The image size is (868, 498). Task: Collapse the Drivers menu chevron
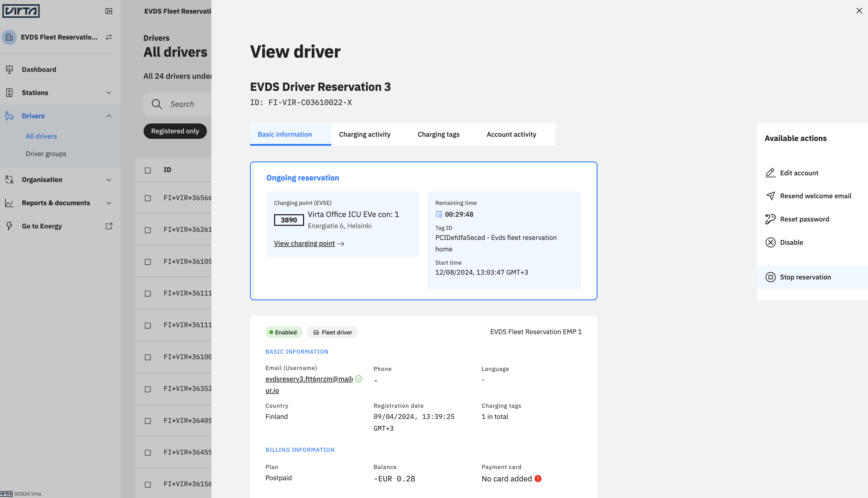[109, 116]
